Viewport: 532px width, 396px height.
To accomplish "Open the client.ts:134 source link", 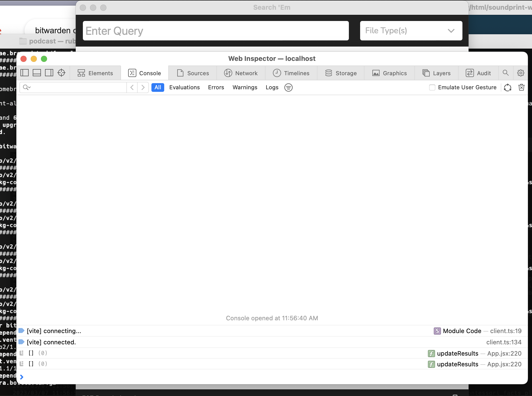I will click(504, 342).
